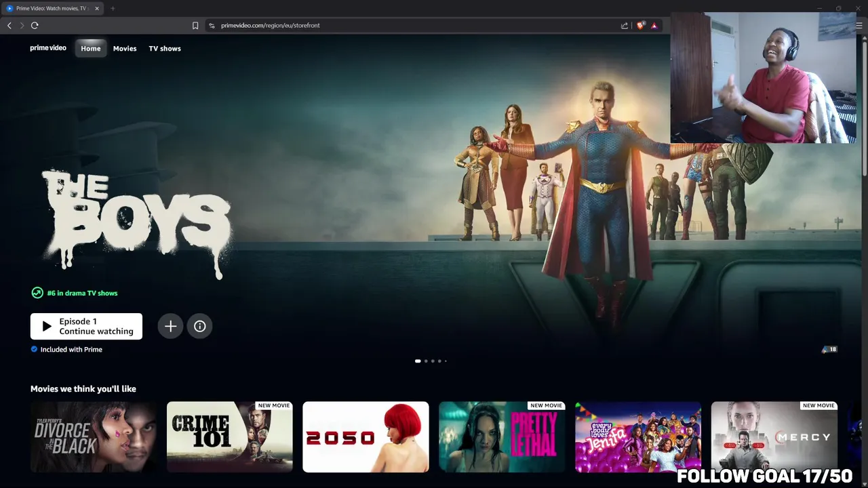Select the Prime Video browser tab
The image size is (868, 488).
pyautogui.click(x=53, y=8)
